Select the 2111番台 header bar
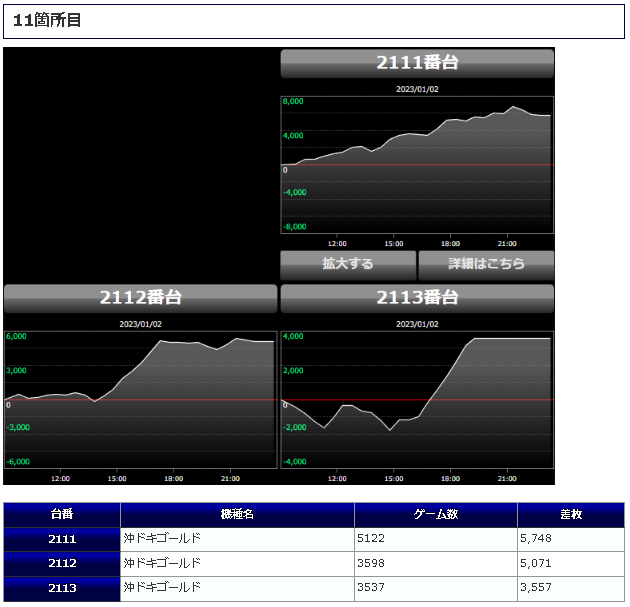The height and width of the screenshot is (607, 630). coord(417,63)
